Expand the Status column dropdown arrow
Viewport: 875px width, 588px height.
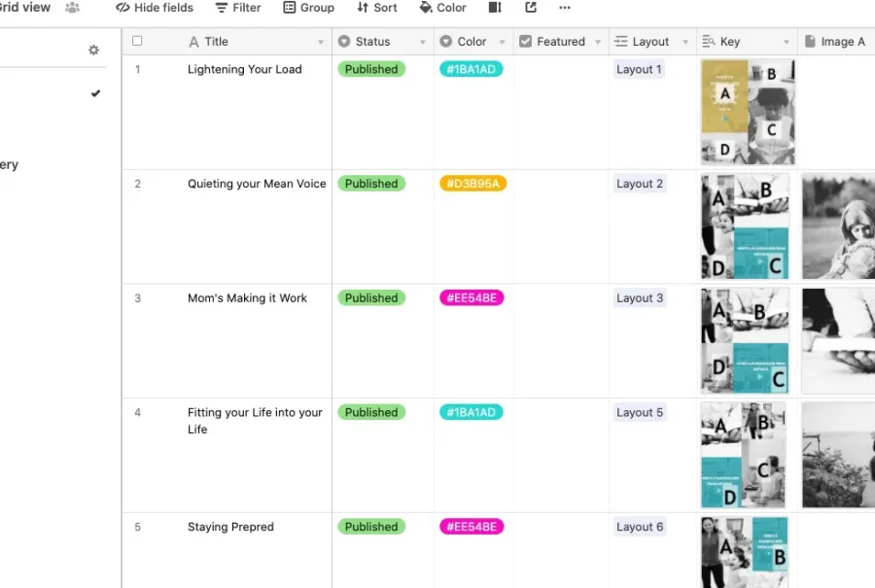(423, 43)
